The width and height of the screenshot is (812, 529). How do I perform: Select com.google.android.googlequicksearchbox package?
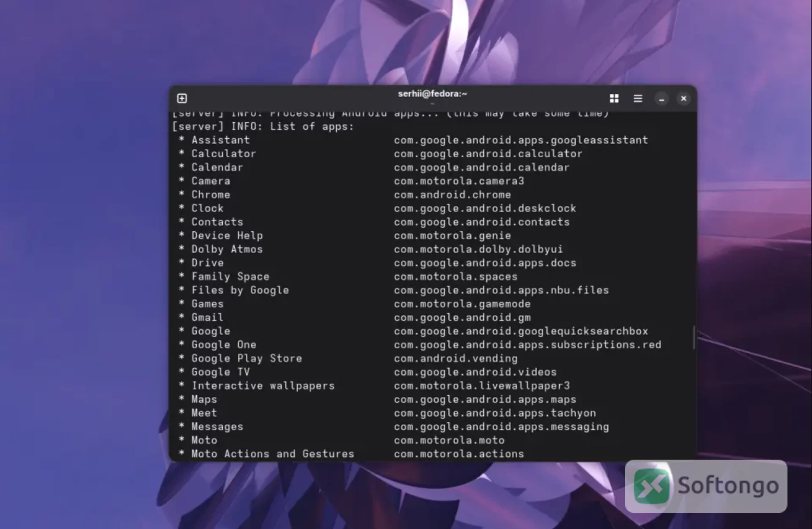coord(521,331)
